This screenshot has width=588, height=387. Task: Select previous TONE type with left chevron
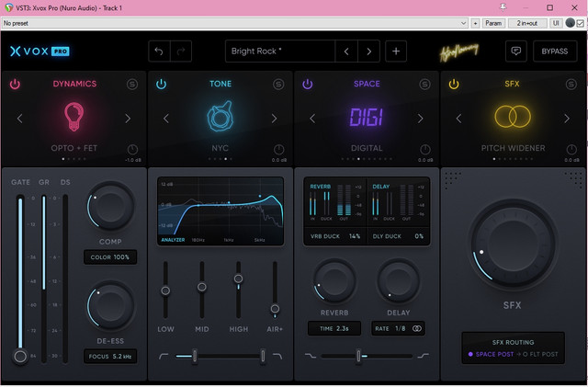point(166,119)
